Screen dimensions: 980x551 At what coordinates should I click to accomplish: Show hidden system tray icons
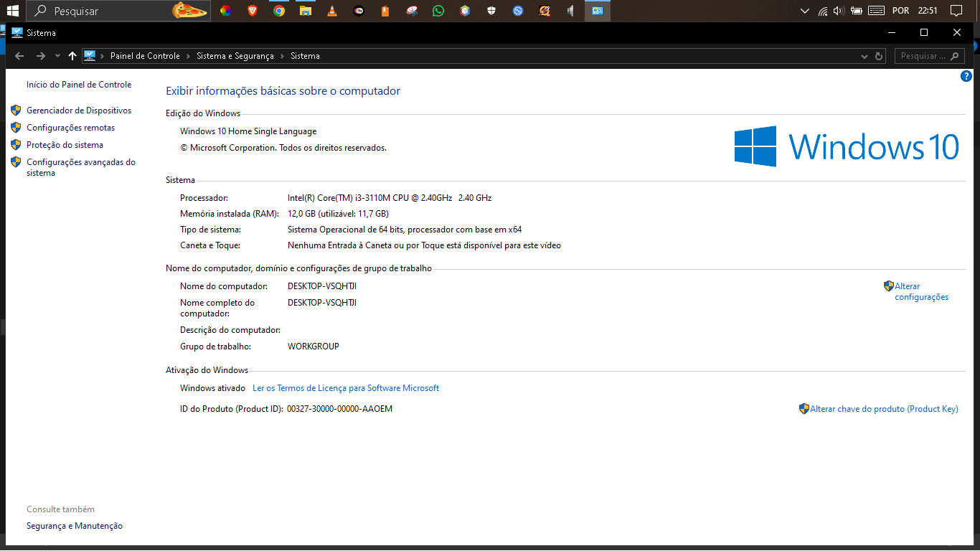pos(805,11)
